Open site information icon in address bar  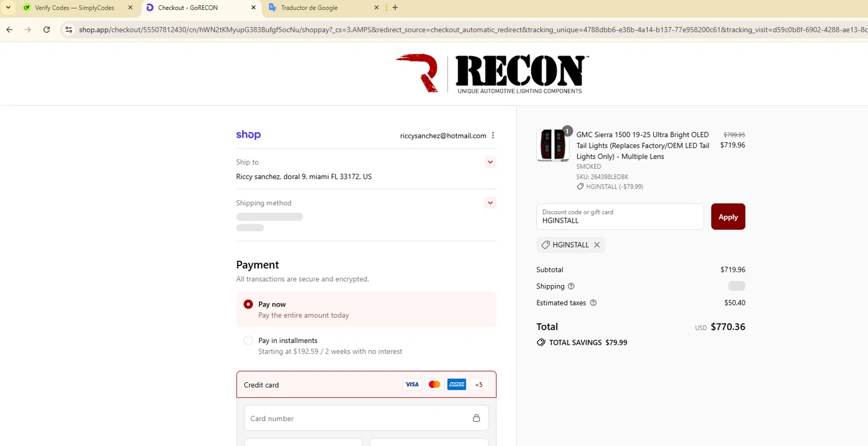click(x=68, y=30)
